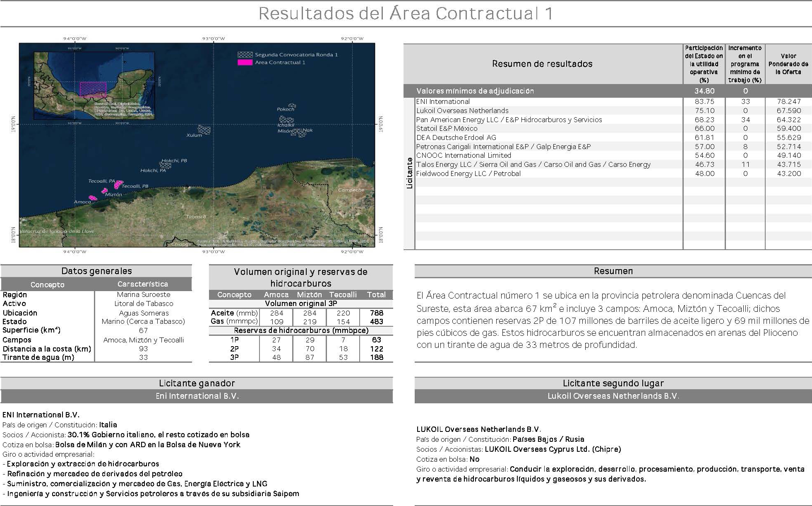Select the Lukoil Overseas Netherlands bidder row
812x506 pixels.
(x=462, y=111)
